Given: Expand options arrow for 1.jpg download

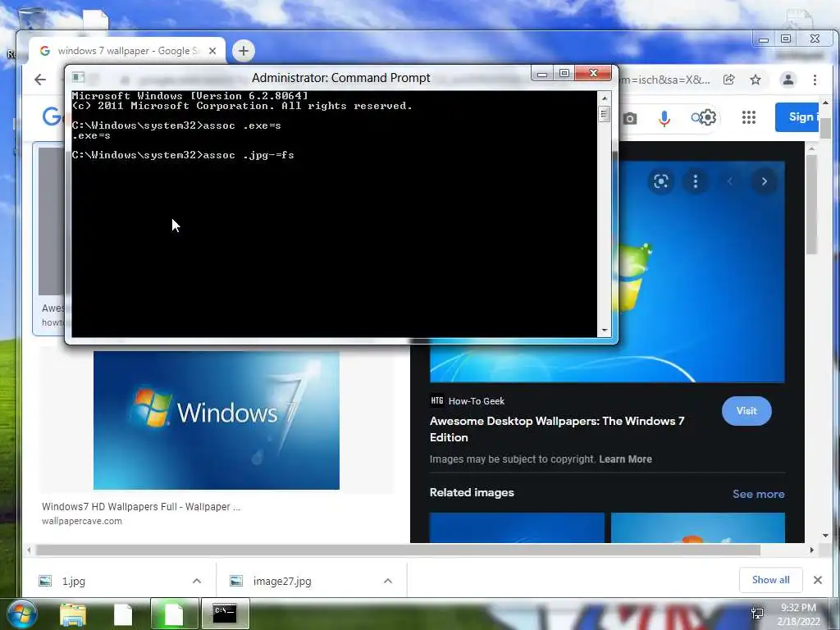Looking at the screenshot, I should tap(197, 582).
